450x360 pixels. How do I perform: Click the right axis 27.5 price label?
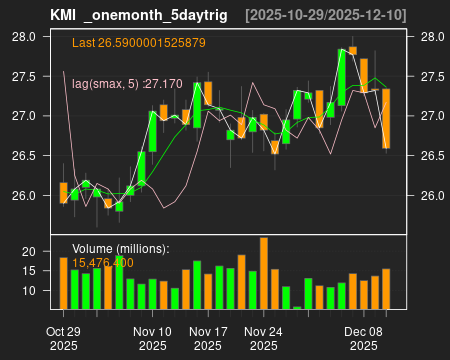coord(433,77)
